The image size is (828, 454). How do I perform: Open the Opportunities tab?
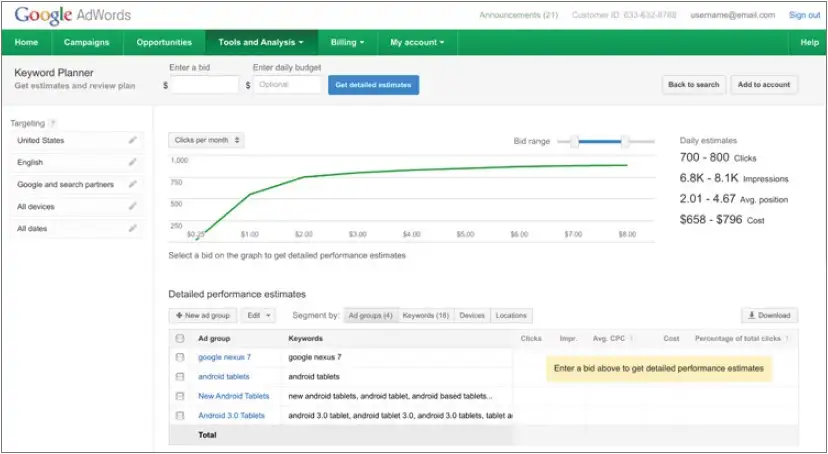(164, 42)
